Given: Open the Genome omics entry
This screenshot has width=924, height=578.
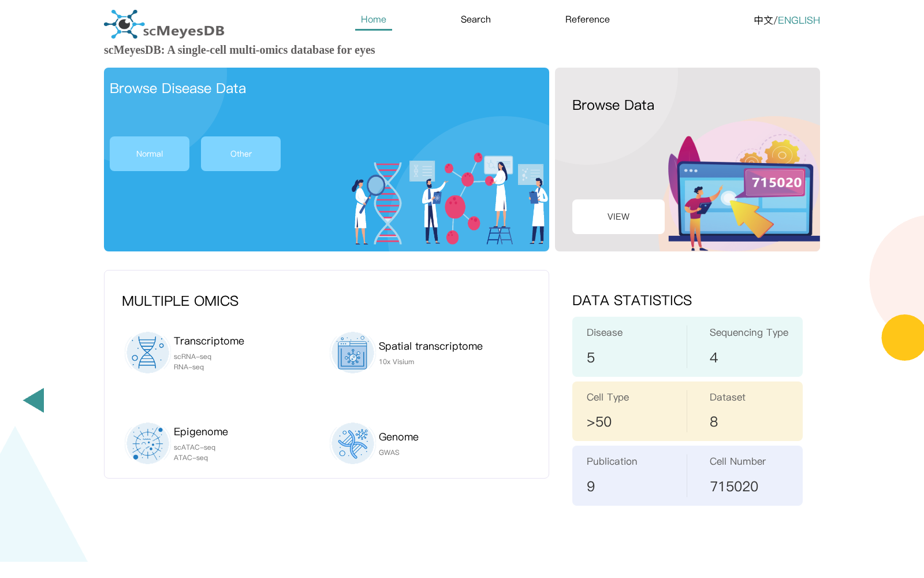Looking at the screenshot, I should [398, 437].
